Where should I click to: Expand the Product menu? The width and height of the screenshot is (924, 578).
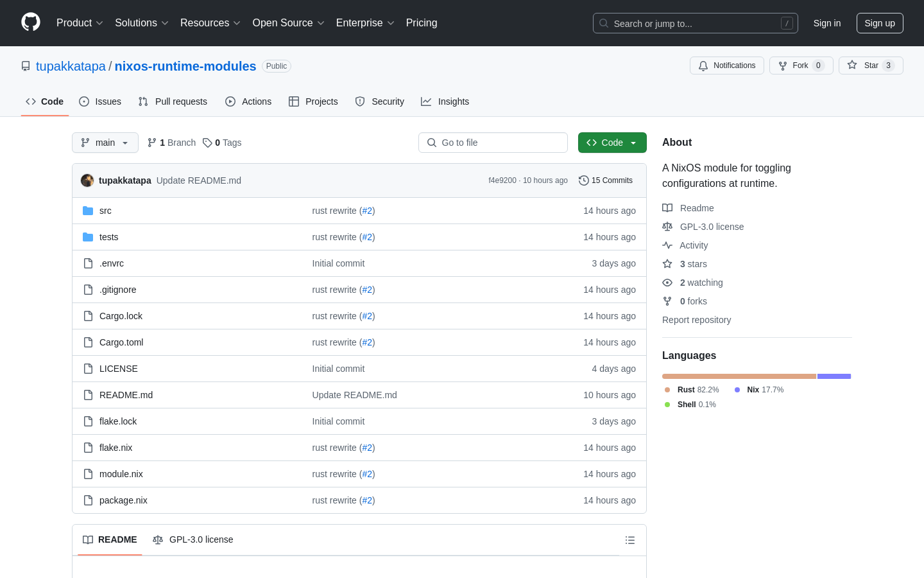point(80,23)
